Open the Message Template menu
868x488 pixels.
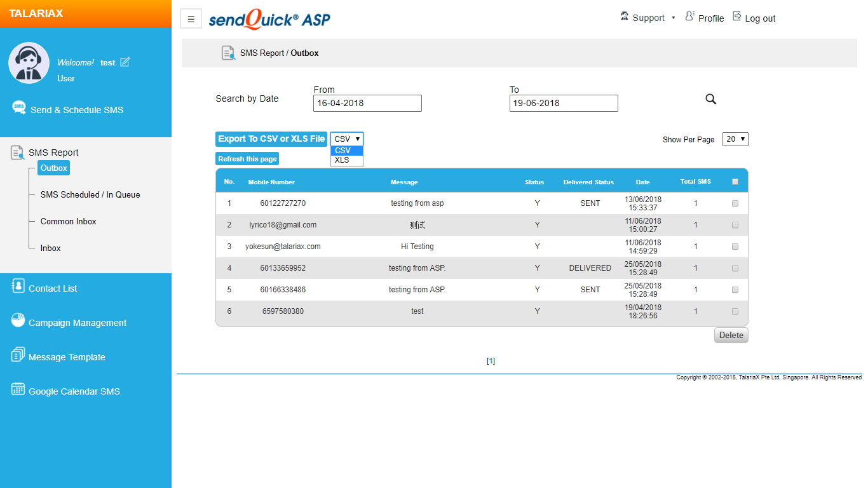click(x=67, y=357)
